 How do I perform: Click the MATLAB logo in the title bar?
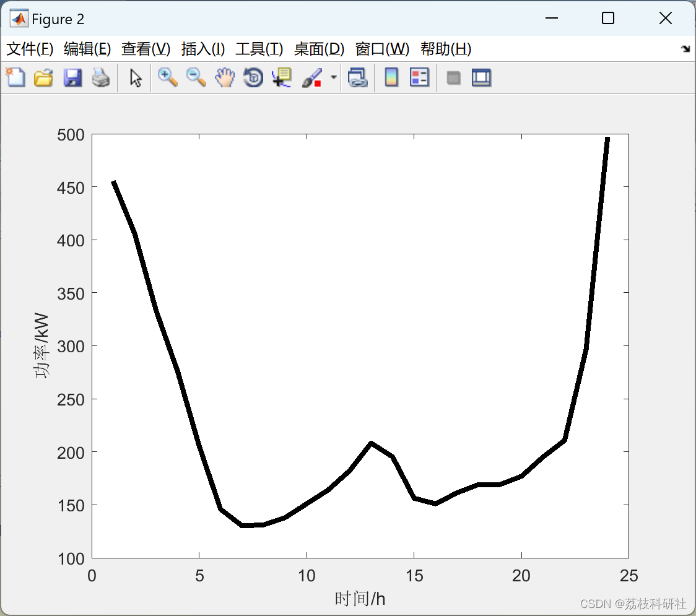pyautogui.click(x=19, y=19)
